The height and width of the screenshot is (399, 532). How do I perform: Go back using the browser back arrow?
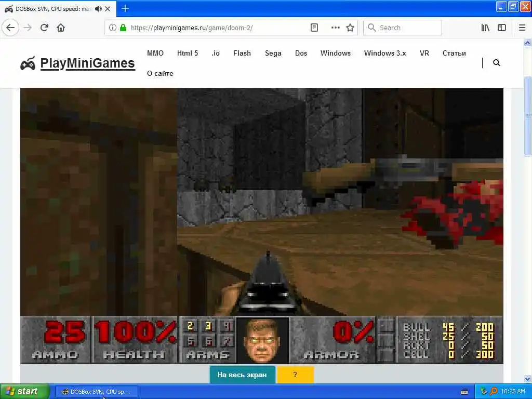tap(10, 28)
